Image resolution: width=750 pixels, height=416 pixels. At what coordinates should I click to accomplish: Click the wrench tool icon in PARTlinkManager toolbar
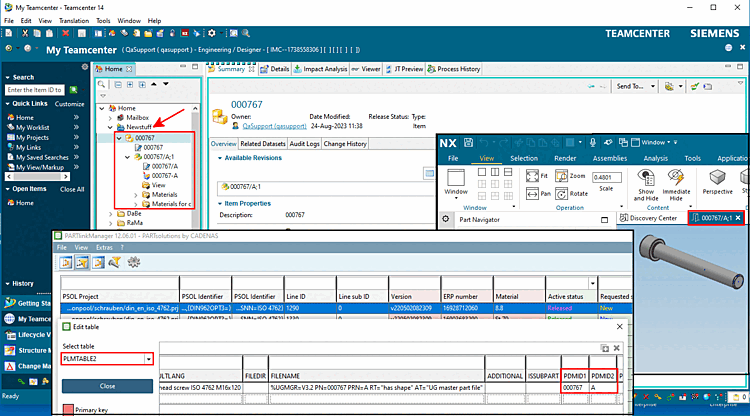pyautogui.click(x=115, y=262)
